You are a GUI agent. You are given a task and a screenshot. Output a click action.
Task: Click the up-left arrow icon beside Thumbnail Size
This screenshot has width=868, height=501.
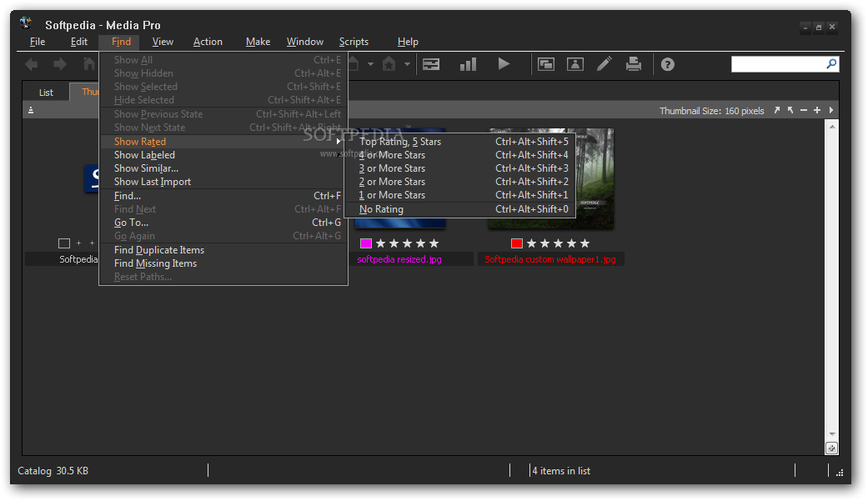790,110
